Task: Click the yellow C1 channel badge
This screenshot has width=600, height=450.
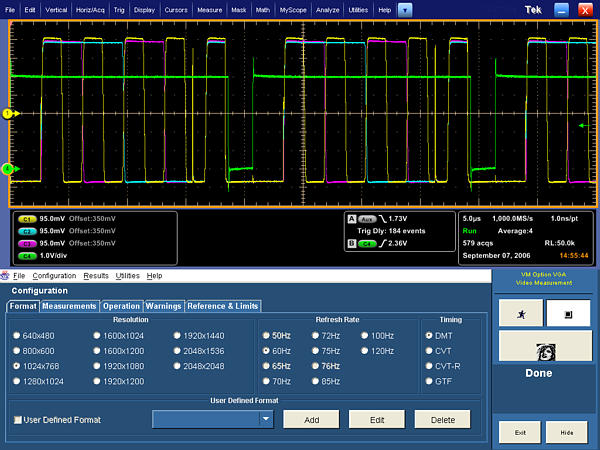Action: [27, 218]
